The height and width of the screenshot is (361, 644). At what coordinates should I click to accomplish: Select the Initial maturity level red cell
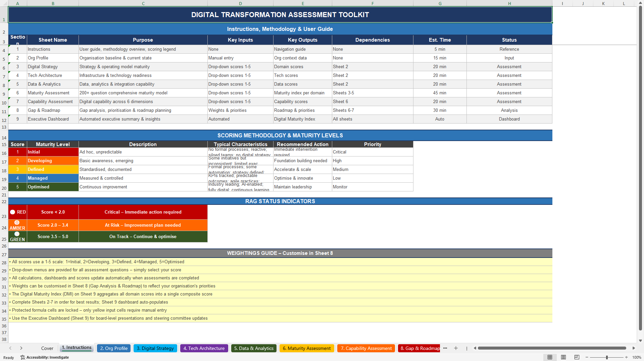(53, 152)
